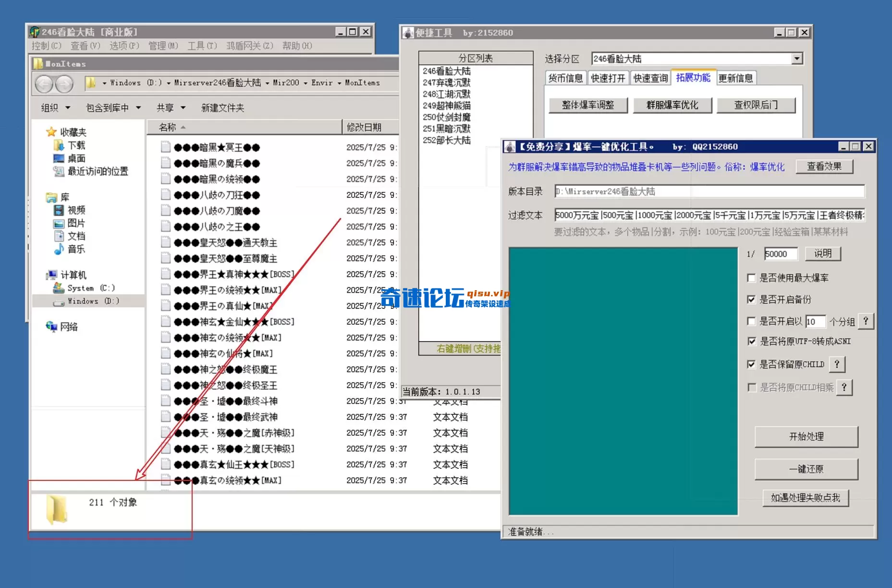Open 音乐 via the music note icon
Viewport: 892px width, 588px height.
point(58,249)
